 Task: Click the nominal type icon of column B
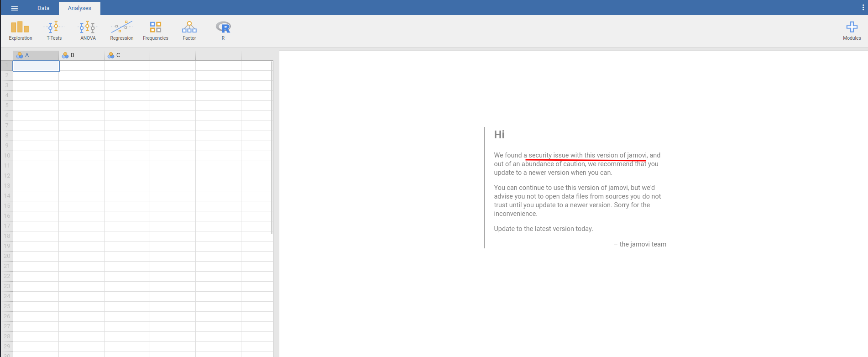click(65, 55)
